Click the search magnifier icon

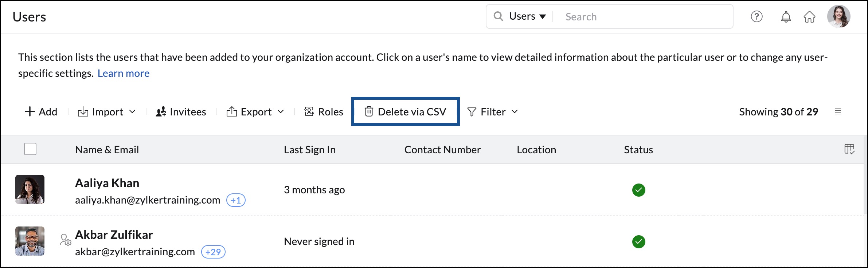point(498,16)
